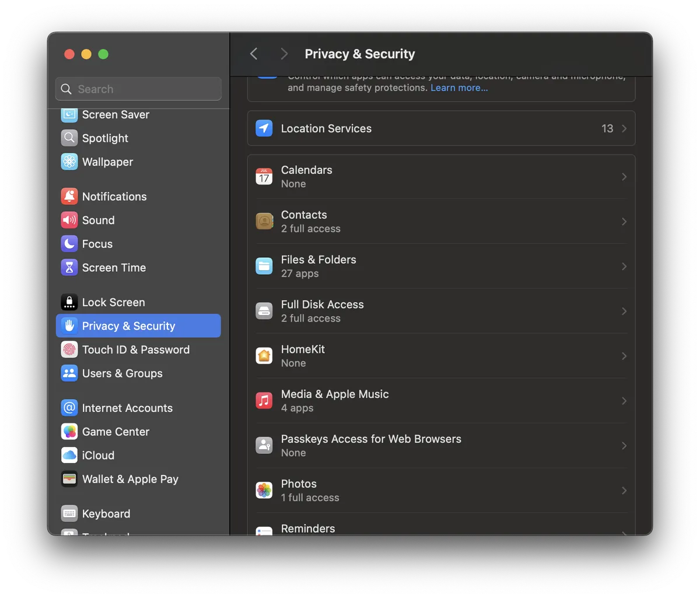
Task: Click "None" under Calendars
Action: [293, 184]
